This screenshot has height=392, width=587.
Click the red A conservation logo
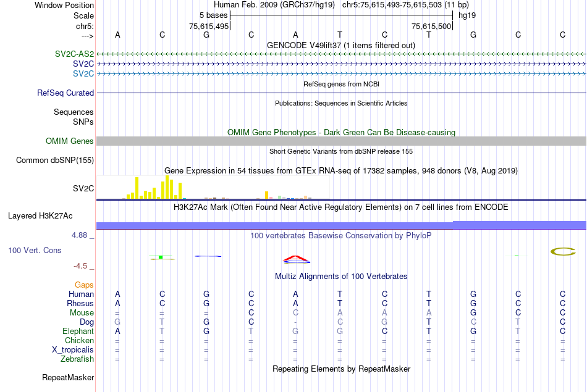tap(296, 259)
